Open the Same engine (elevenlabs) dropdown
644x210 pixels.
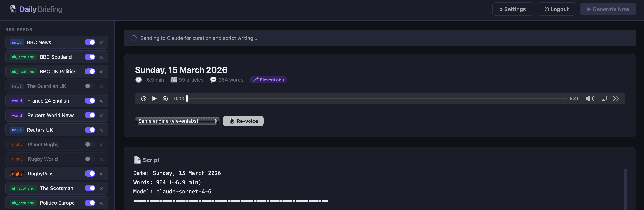(177, 121)
